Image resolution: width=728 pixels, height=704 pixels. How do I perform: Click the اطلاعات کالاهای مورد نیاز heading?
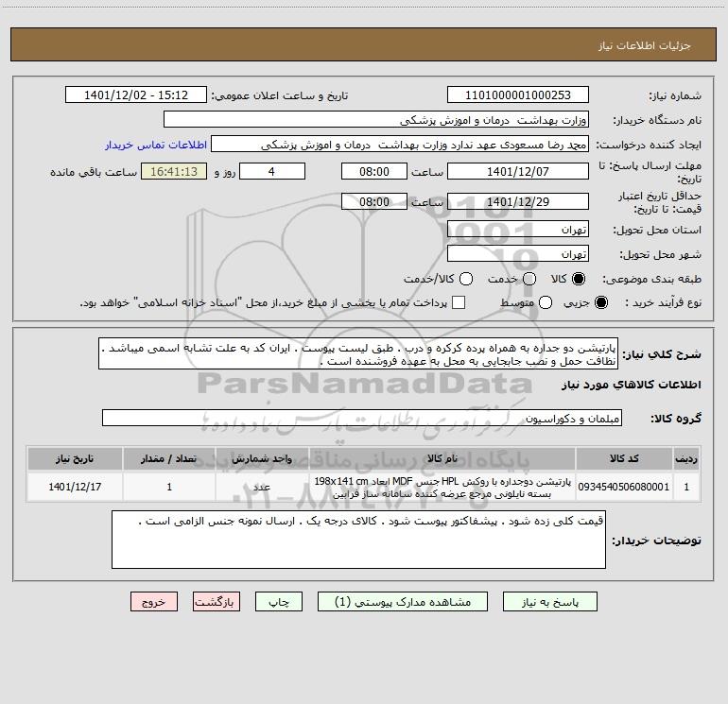632,385
